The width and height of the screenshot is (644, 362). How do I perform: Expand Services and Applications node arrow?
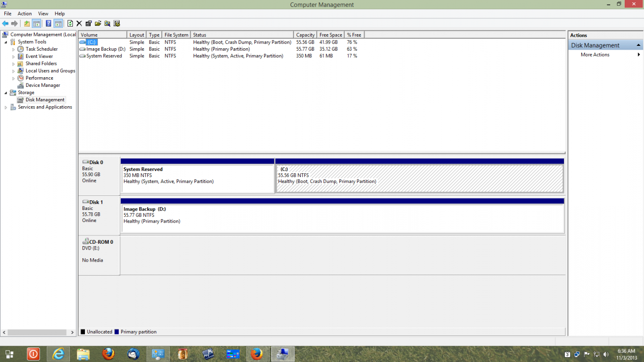[x=6, y=107]
